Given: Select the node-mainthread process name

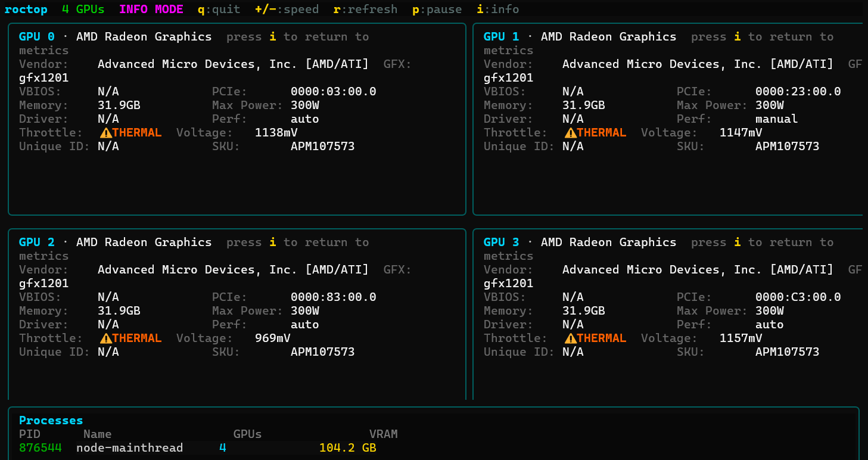Looking at the screenshot, I should coord(130,448).
